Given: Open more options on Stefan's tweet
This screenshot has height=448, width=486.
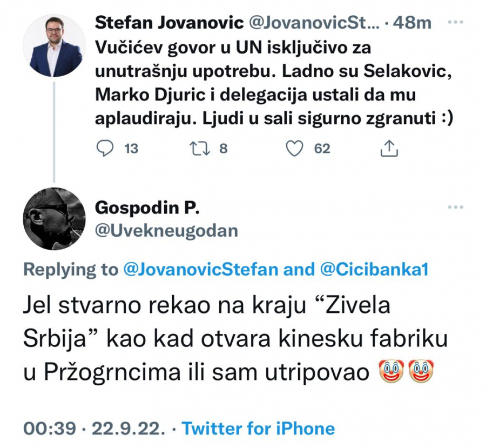Looking at the screenshot, I should tap(456, 23).
